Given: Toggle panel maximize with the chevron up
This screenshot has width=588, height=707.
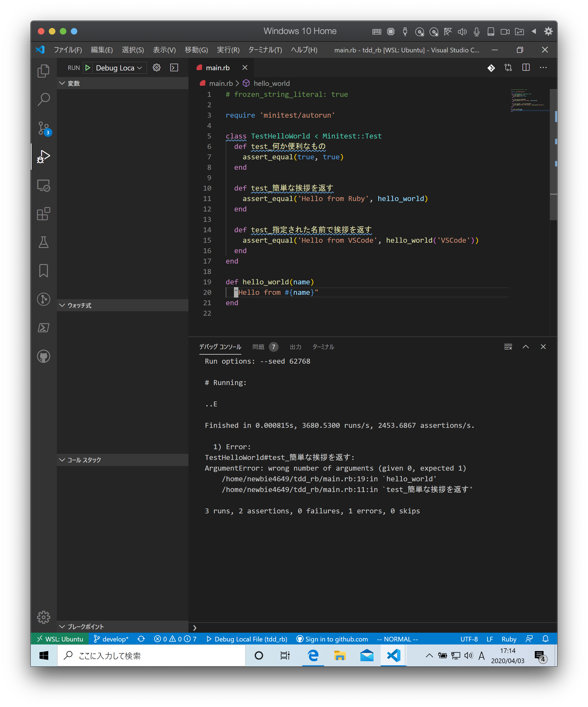Looking at the screenshot, I should point(525,347).
